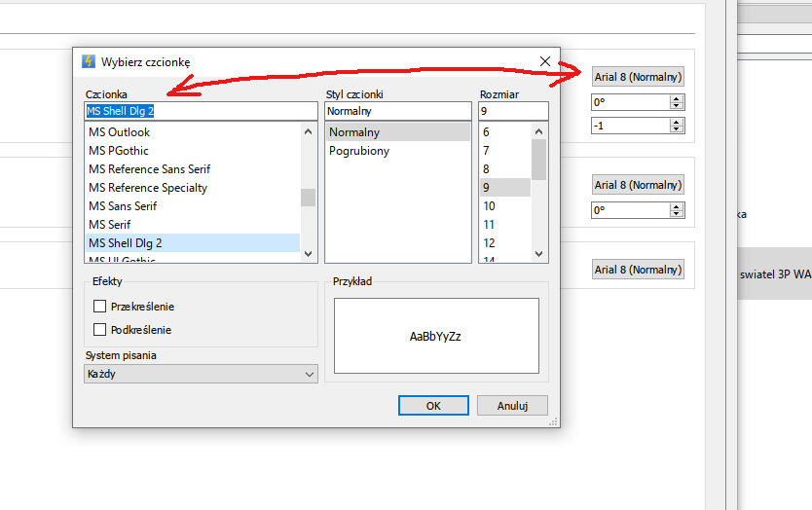
Task: Choose the Normalny style in list
Action: pyautogui.click(x=354, y=132)
